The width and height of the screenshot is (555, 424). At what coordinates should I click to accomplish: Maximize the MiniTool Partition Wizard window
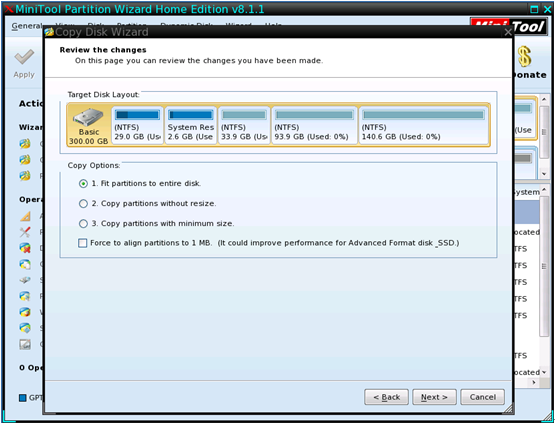click(x=534, y=9)
